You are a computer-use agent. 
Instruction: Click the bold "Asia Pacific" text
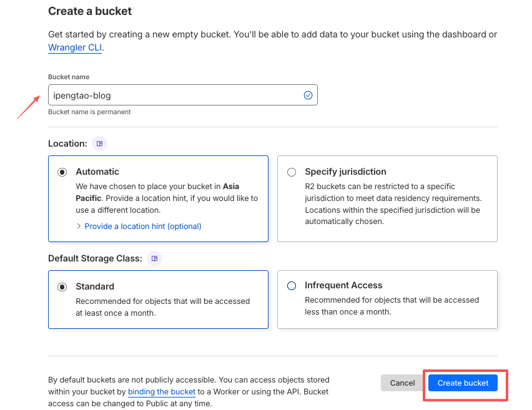click(x=231, y=187)
